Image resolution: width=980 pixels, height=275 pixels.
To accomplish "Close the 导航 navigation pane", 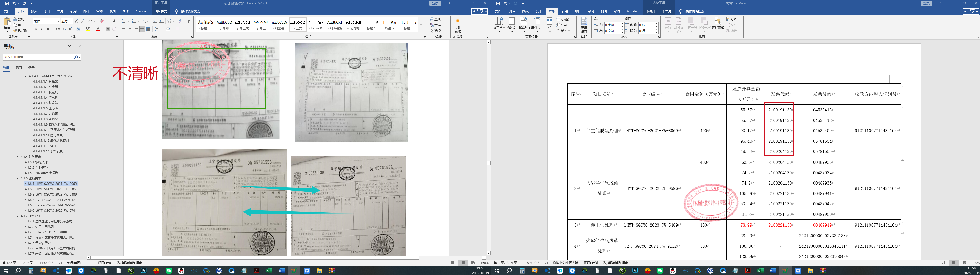I will tap(80, 46).
